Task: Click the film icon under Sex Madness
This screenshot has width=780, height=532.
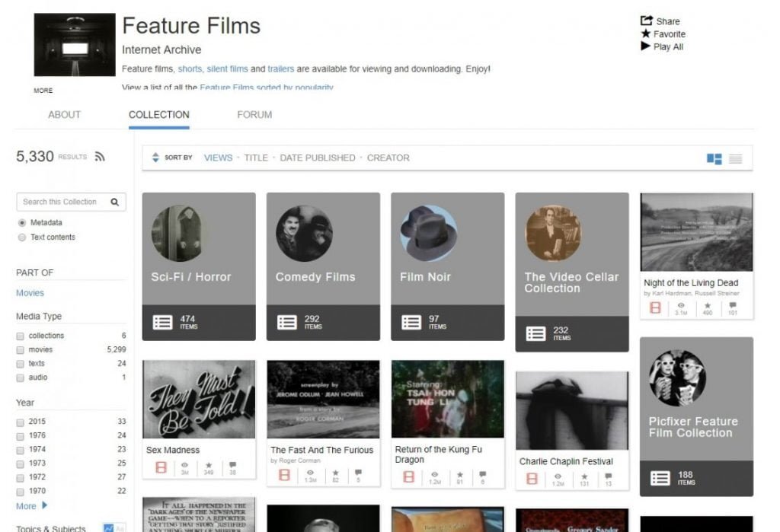Action: 161,467
